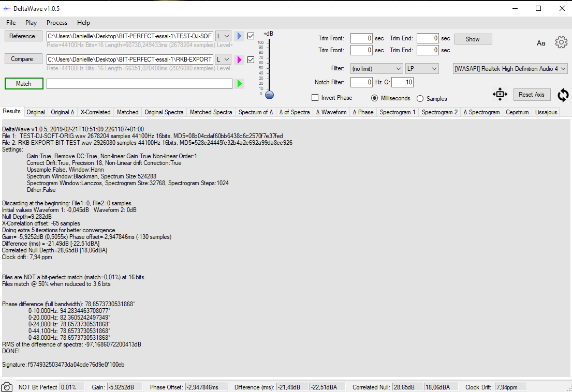
Task: Play the Reference file with blue arrow
Action: tap(239, 36)
